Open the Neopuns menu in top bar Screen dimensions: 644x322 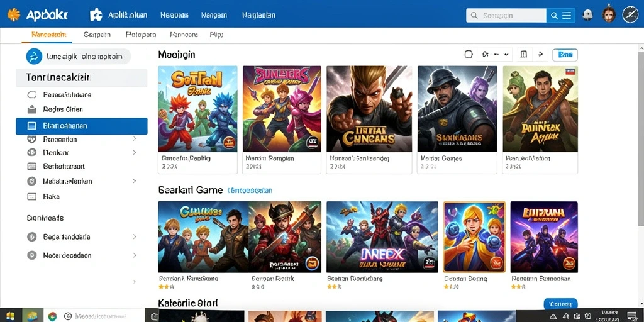[x=174, y=15]
